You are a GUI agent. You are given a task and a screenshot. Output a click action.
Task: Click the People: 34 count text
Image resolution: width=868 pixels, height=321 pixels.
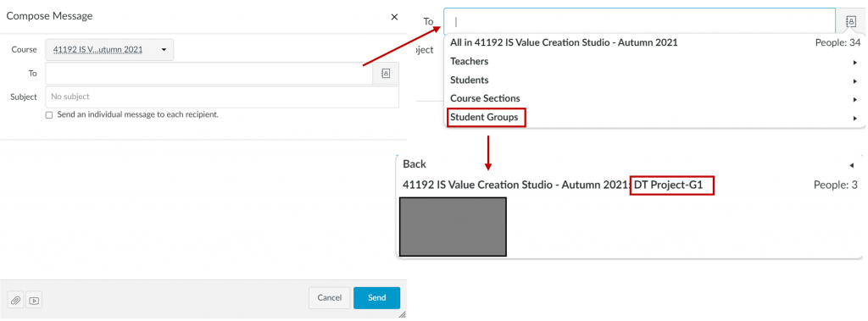837,42
